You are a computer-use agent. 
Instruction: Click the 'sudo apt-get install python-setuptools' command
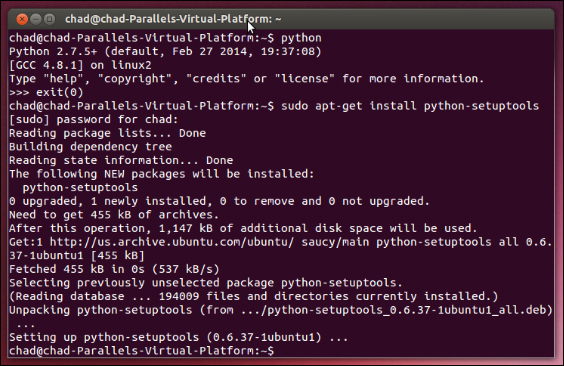pos(410,106)
